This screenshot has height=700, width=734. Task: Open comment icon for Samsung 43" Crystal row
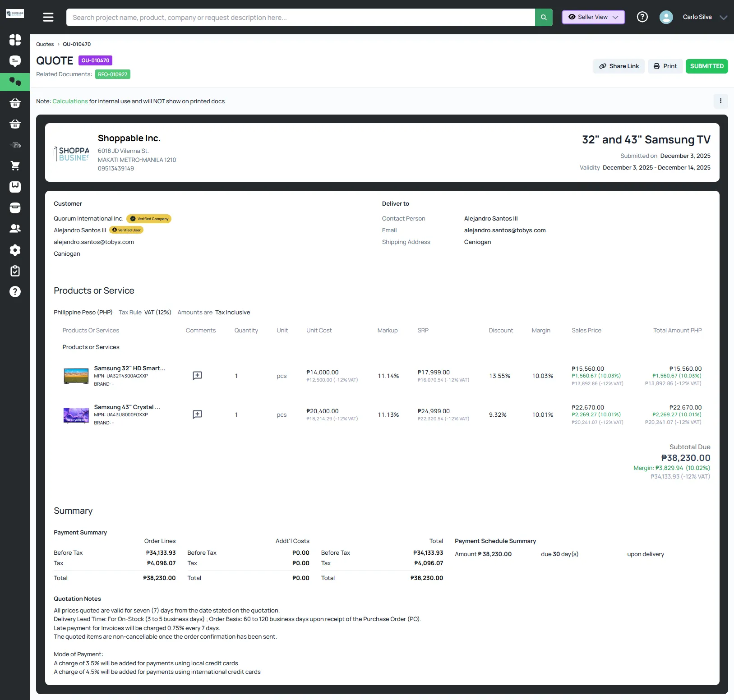(x=197, y=414)
